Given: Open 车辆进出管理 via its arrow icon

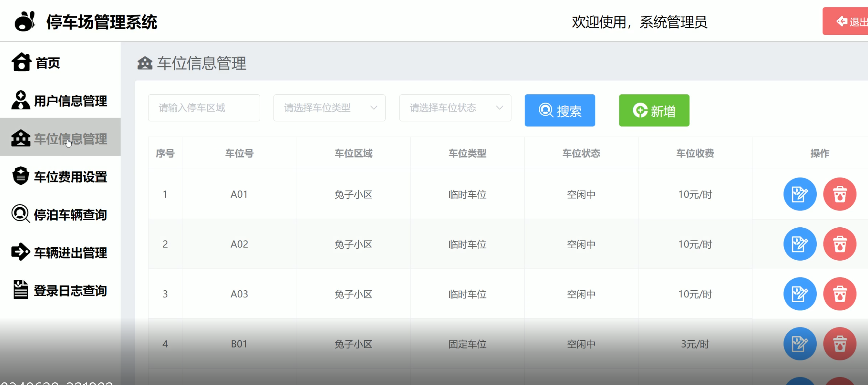Looking at the screenshot, I should [21, 252].
